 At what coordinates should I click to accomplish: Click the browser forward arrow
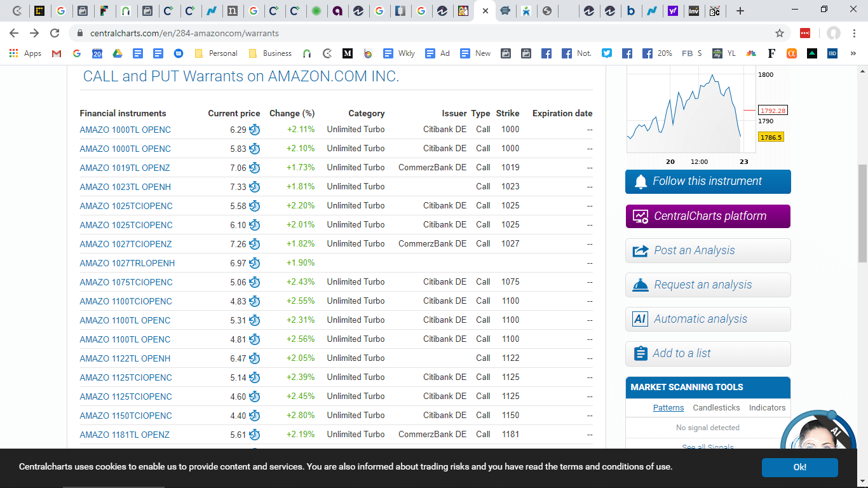point(34,33)
